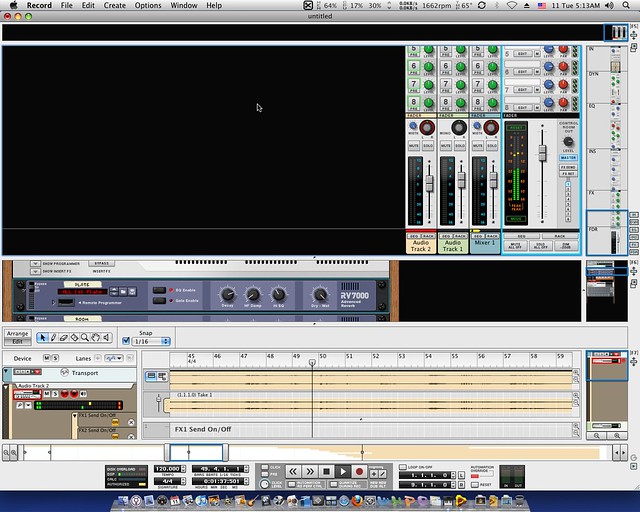640x512 pixels.
Task: Select the arrow Selection tool
Action: (x=42, y=337)
